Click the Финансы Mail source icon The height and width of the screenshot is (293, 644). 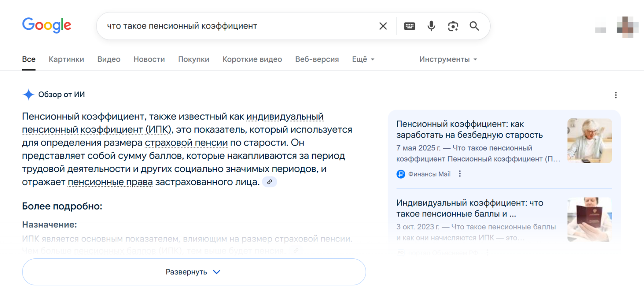click(400, 174)
